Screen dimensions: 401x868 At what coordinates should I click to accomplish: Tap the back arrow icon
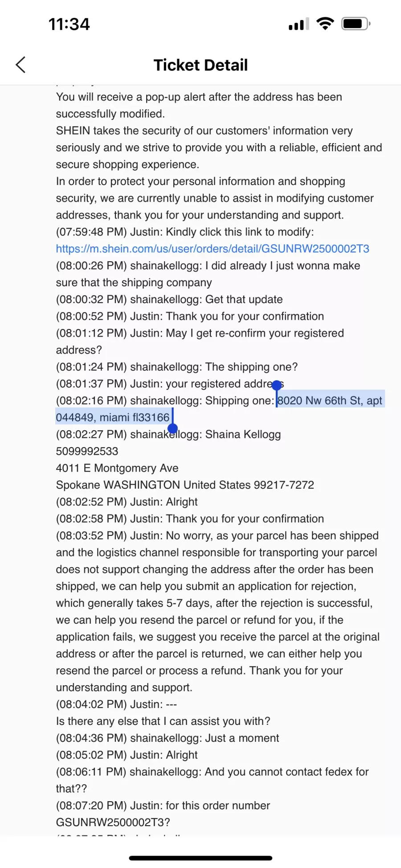tap(20, 65)
